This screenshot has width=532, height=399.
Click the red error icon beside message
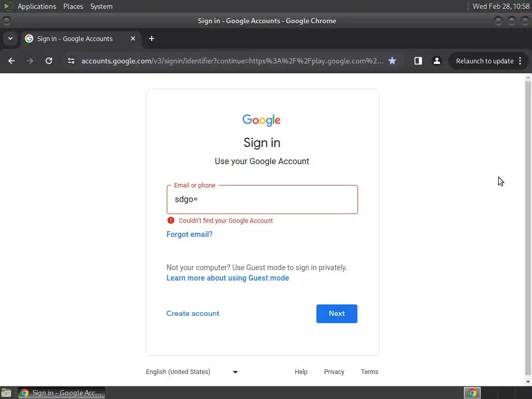[170, 220]
